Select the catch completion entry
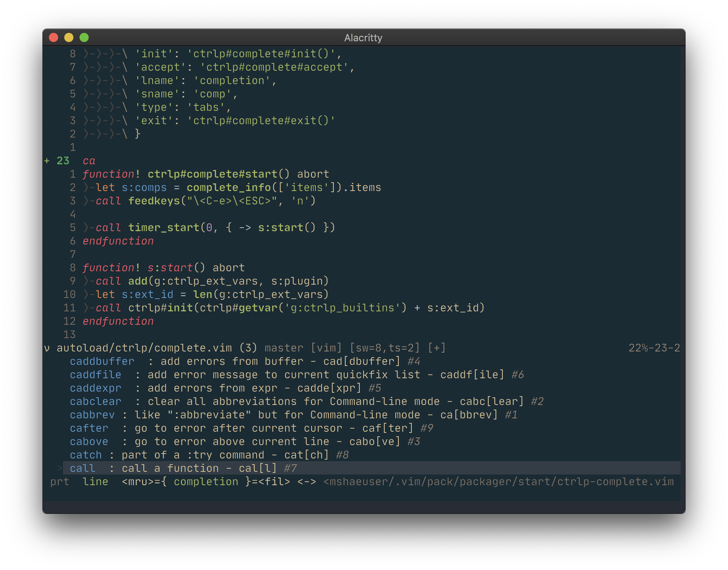Image resolution: width=728 pixels, height=570 pixels. (209, 455)
